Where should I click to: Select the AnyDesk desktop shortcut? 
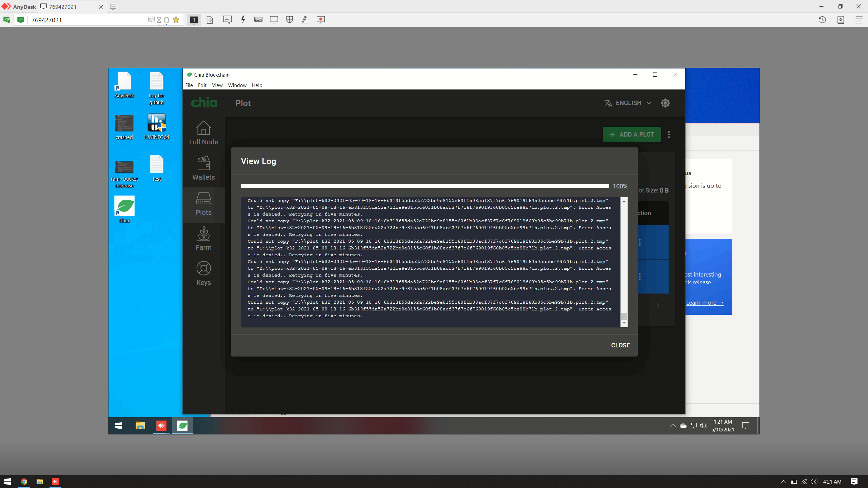click(124, 85)
